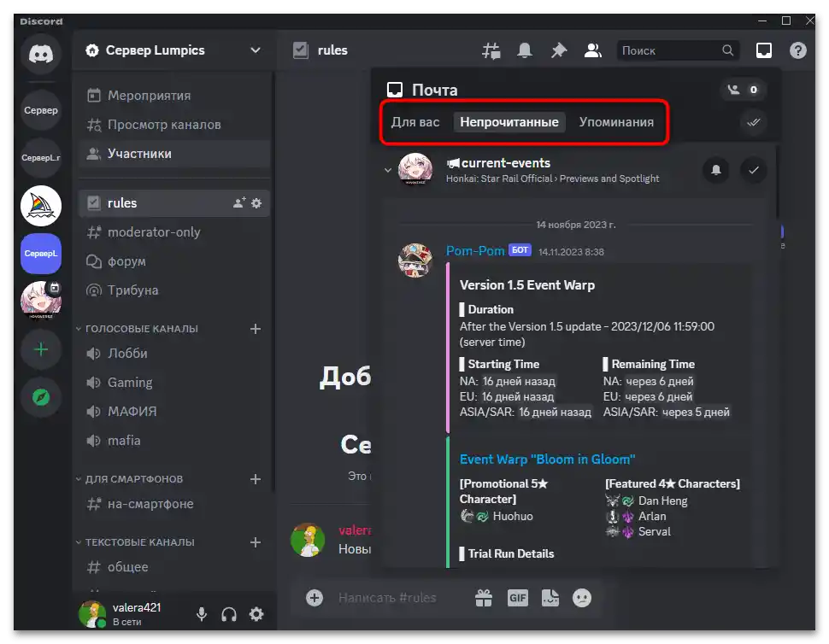Switch to 'Упоминания' inbox tab
The width and height of the screenshot is (829, 644).
pyautogui.click(x=616, y=122)
